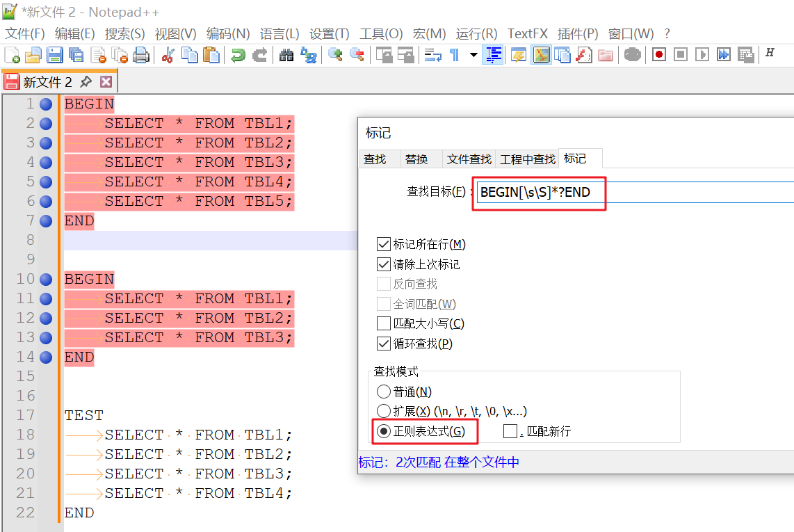
Task: Toggle synchronize vertical scrolling icon
Action: [x=384, y=55]
